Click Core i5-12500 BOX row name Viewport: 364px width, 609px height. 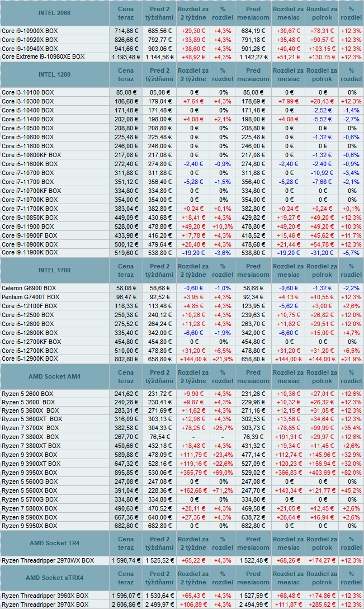click(27, 315)
